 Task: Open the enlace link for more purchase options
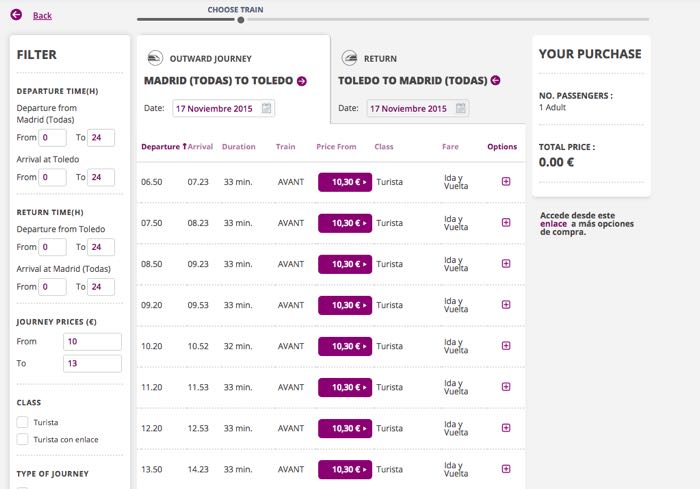(x=553, y=224)
